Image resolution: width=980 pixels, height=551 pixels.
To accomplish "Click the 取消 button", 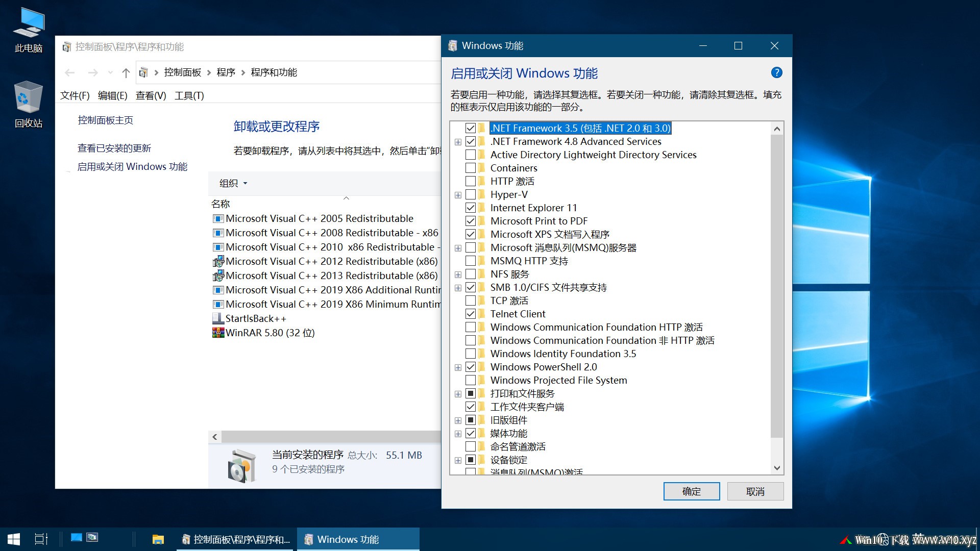I will pos(755,491).
